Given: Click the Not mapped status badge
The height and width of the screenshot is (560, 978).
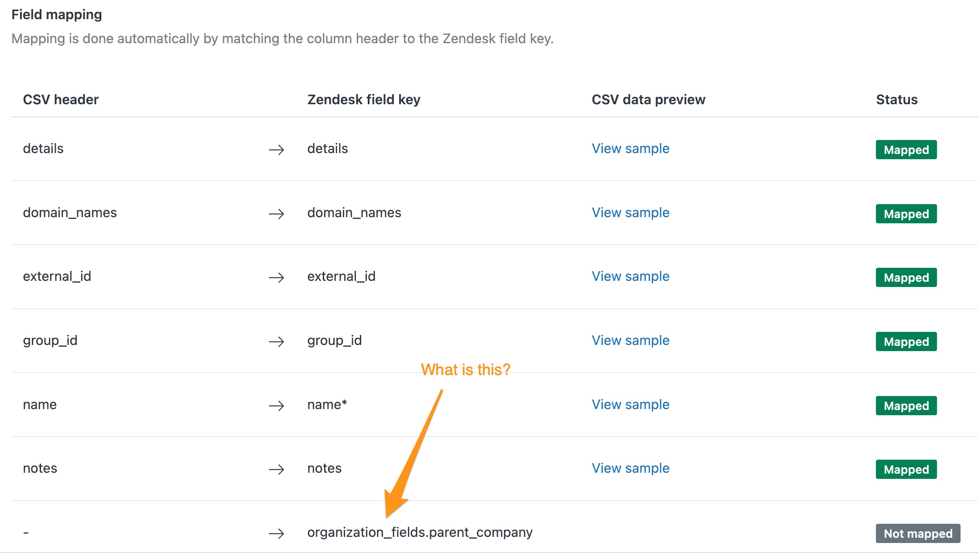Looking at the screenshot, I should click(918, 533).
